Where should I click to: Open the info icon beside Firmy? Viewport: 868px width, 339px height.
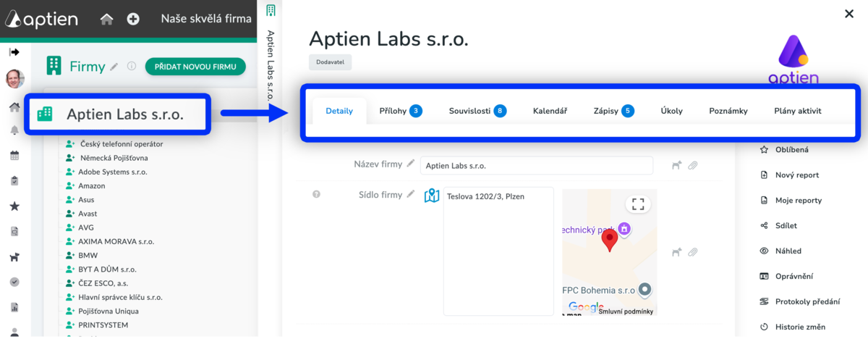[x=132, y=67]
